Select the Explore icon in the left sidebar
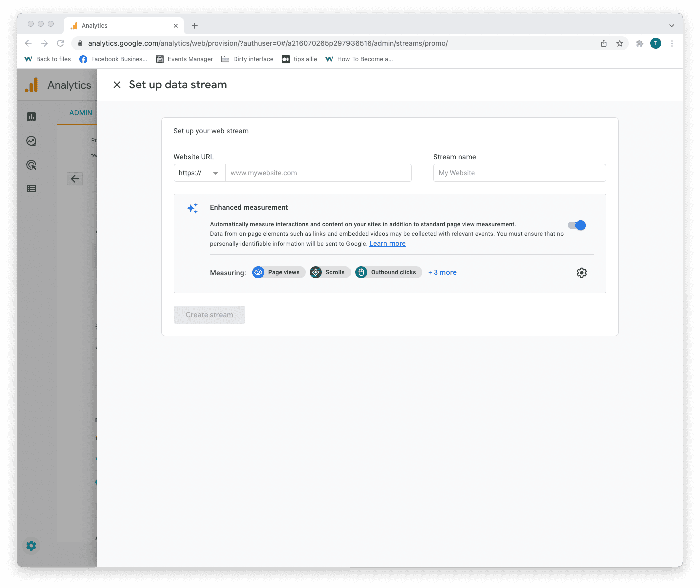 pos(31,141)
